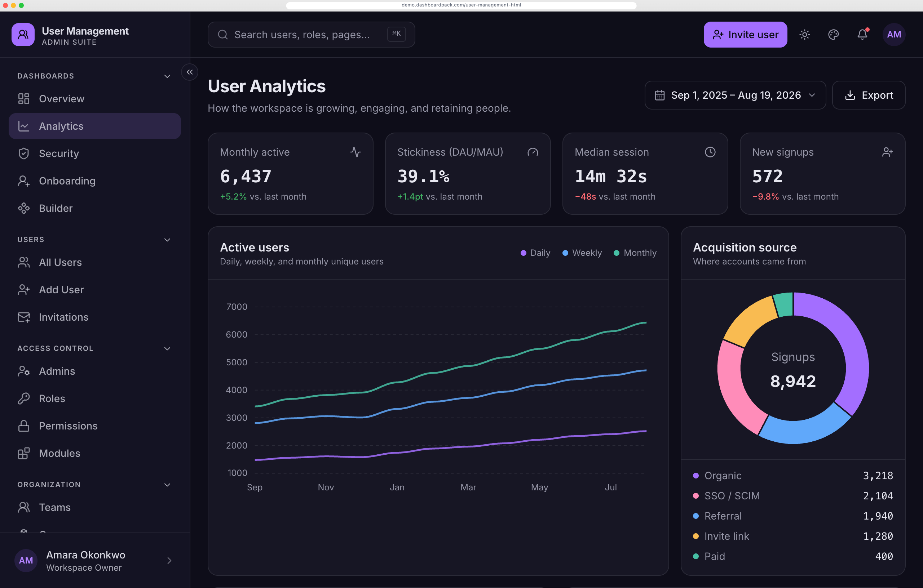Click the ⌘K shortcut badge in search
This screenshot has width=923, height=588.
point(396,34)
